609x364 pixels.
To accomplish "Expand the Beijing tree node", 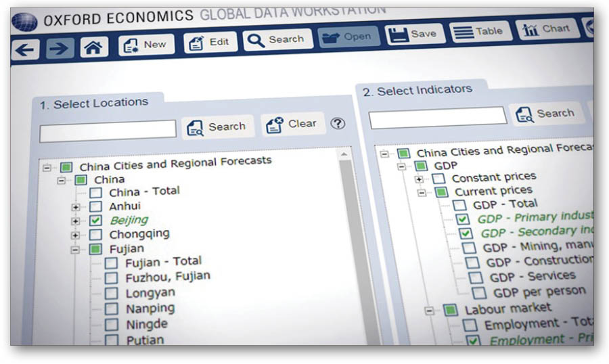I will point(75,221).
